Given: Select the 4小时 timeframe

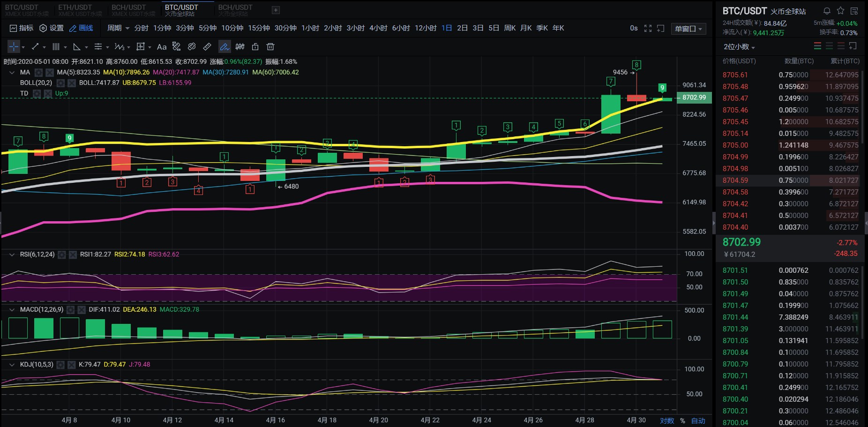Looking at the screenshot, I should pos(378,28).
